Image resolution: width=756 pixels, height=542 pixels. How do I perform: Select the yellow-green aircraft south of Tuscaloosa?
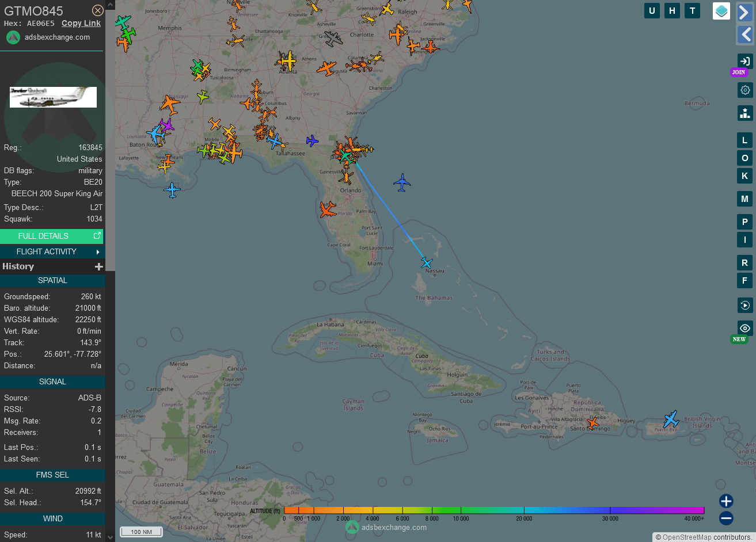tap(203, 96)
